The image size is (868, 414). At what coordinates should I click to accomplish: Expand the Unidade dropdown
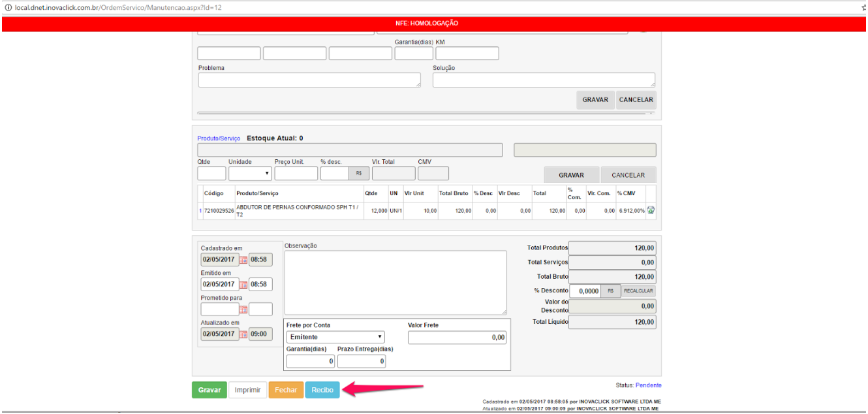pos(250,174)
